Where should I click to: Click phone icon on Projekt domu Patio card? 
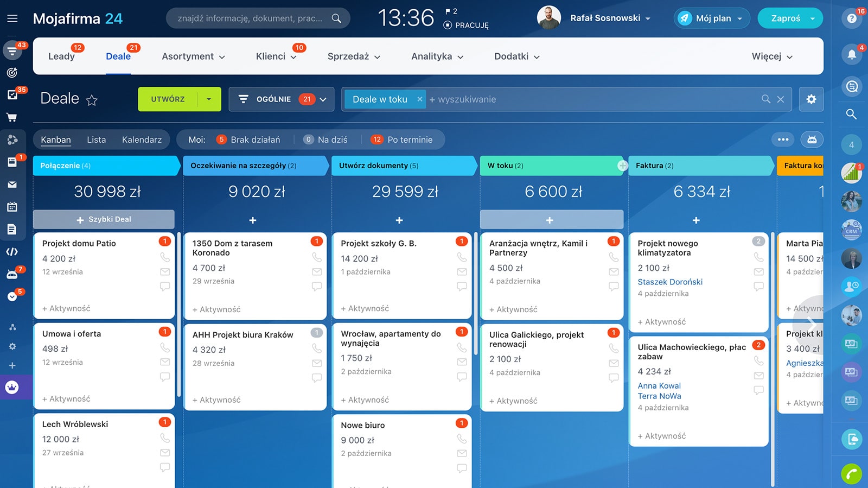[165, 257]
